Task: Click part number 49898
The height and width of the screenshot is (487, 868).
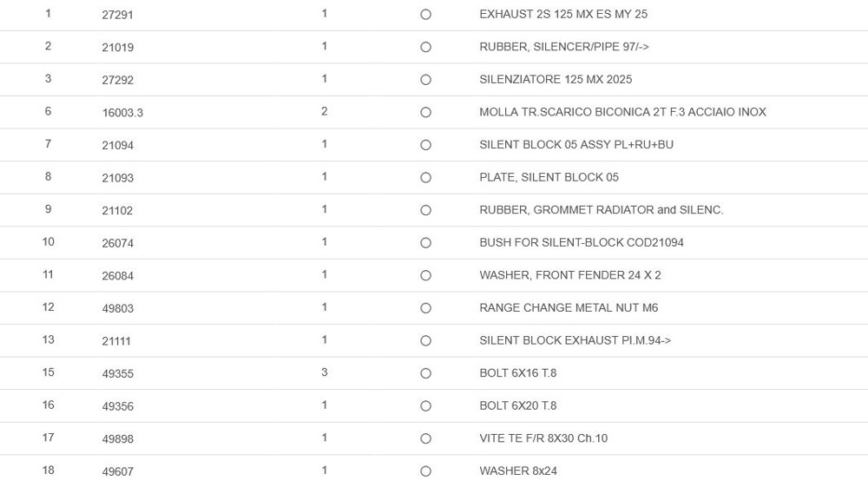Action: [x=117, y=439]
